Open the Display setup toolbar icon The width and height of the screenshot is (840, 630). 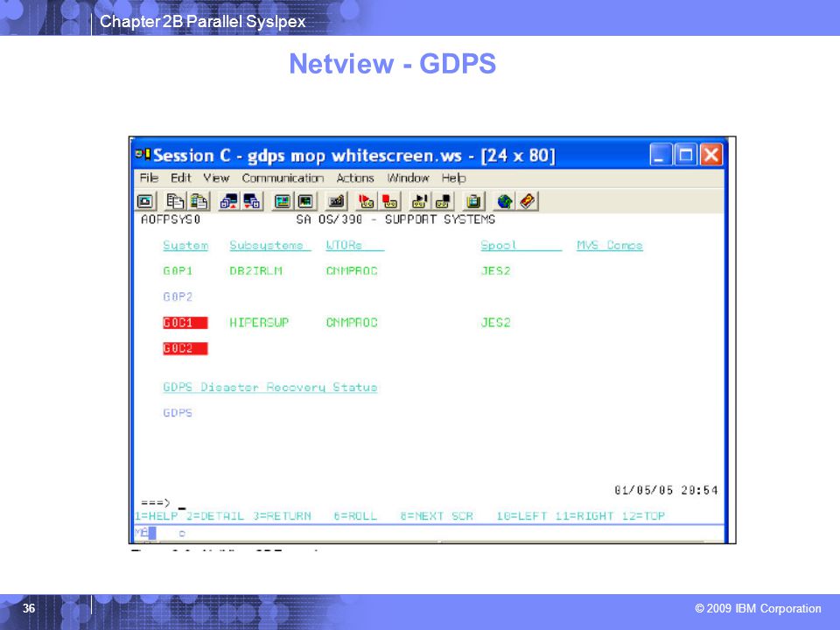tap(282, 201)
